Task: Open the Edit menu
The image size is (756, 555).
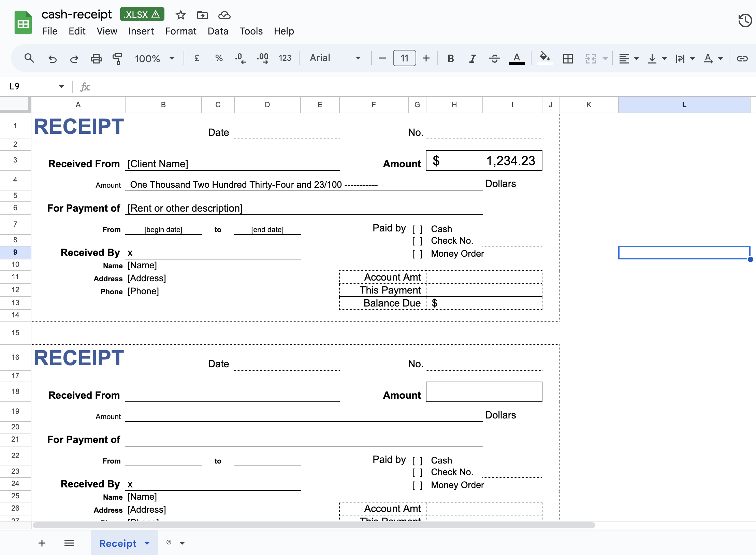Action: tap(77, 31)
